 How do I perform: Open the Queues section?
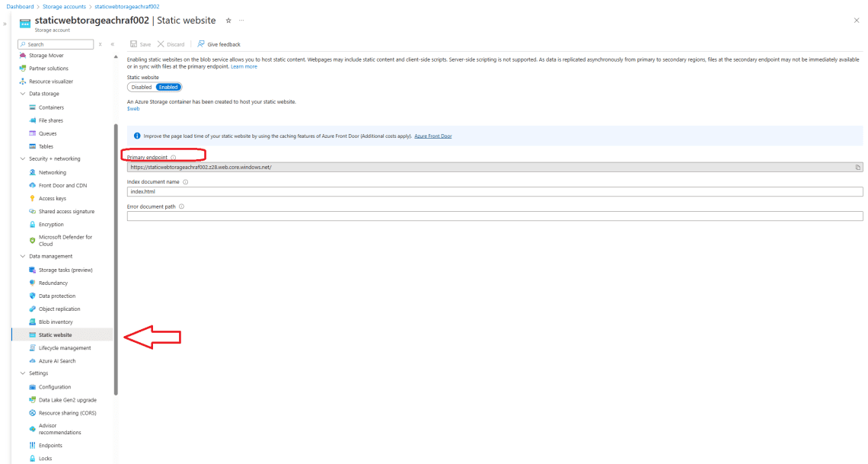(x=48, y=133)
